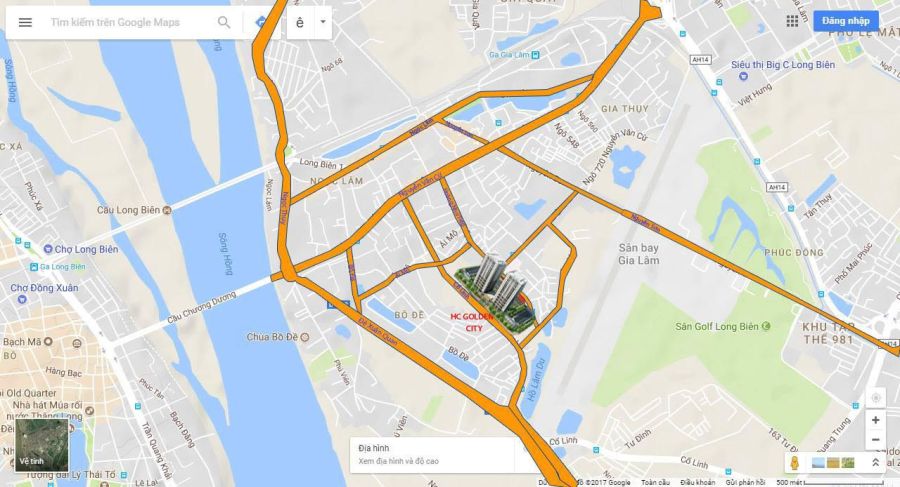This screenshot has height=487, width=900.
Task: Click the search magnifier icon
Action: coord(224,22)
